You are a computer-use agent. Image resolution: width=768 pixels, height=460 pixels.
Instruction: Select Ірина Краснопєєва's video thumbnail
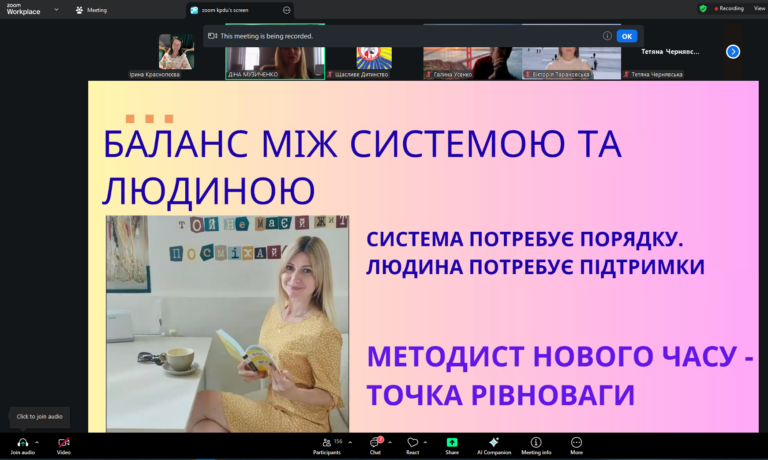click(x=176, y=52)
